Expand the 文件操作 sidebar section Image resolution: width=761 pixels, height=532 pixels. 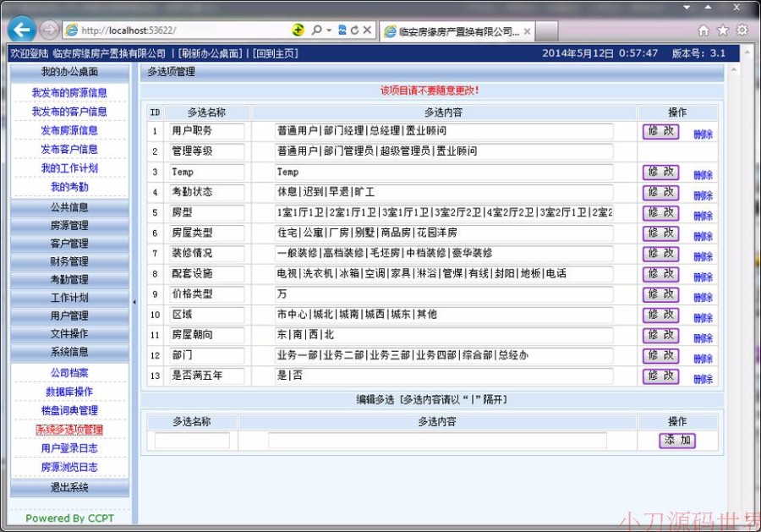(x=70, y=333)
